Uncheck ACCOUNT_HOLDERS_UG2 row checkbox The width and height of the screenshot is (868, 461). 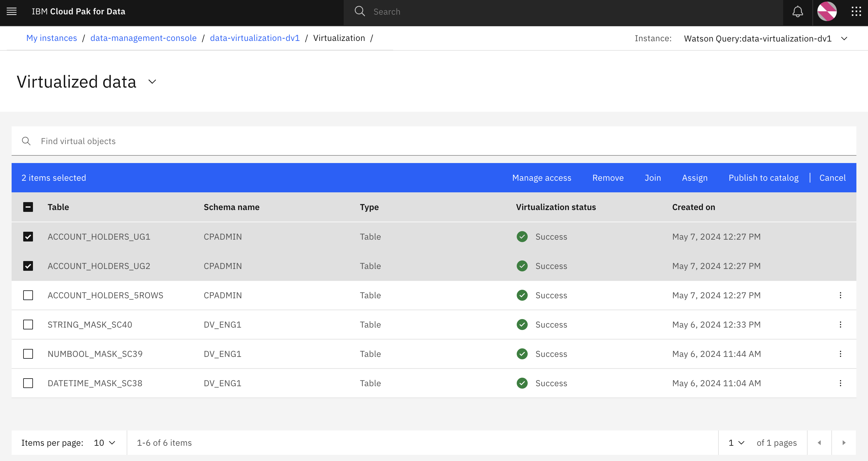coord(28,266)
